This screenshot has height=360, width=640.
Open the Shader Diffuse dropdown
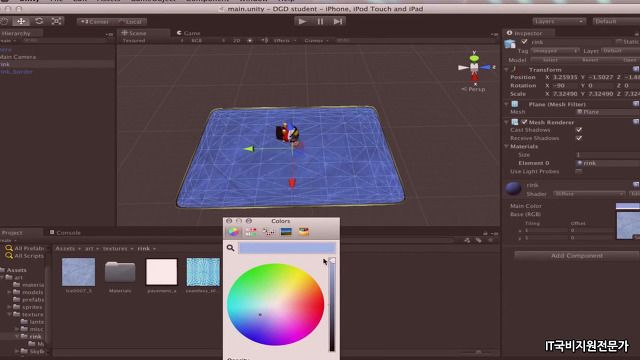click(x=589, y=194)
